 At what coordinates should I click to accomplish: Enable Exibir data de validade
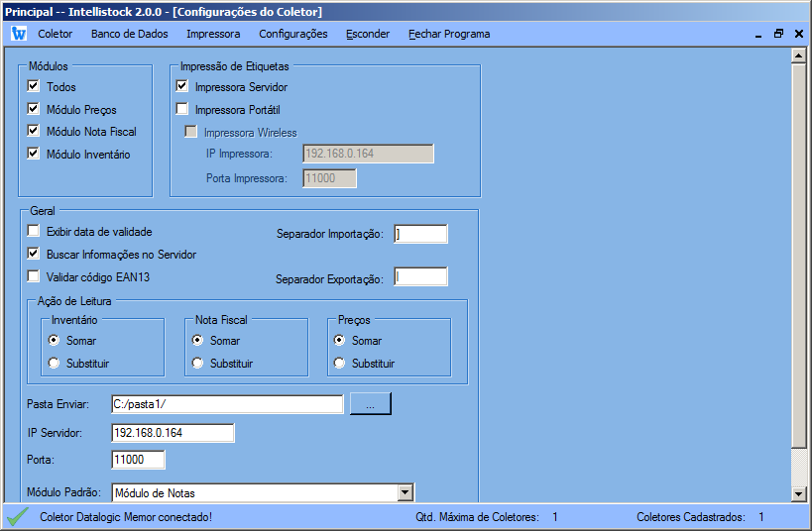click(x=33, y=231)
